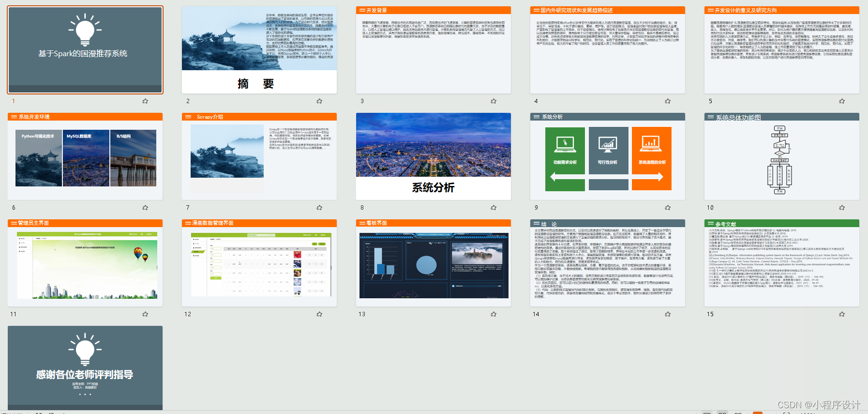
Task: Click slide number 7 label
Action: tap(188, 208)
